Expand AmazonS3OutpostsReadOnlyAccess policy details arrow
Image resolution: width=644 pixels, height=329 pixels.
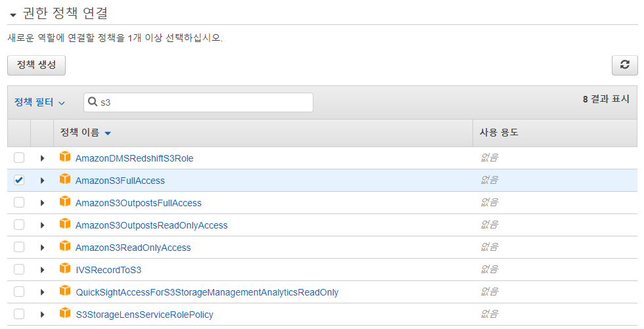click(x=42, y=225)
